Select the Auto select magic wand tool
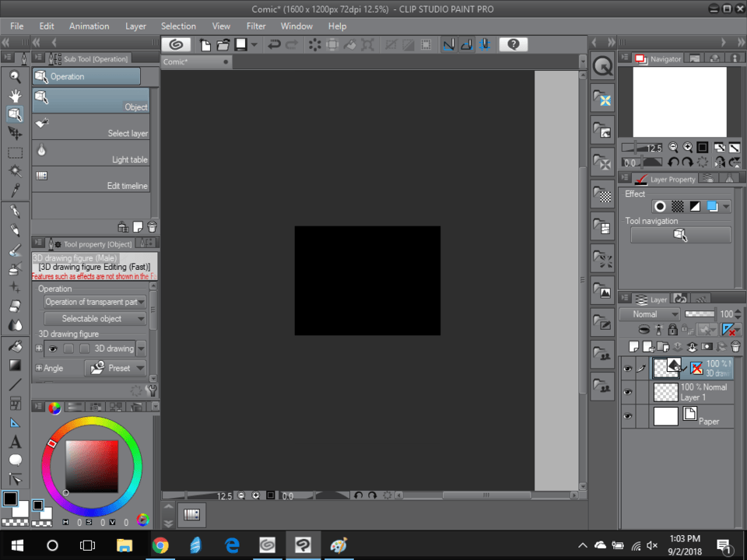Image resolution: width=747 pixels, height=560 pixels. 16,171
